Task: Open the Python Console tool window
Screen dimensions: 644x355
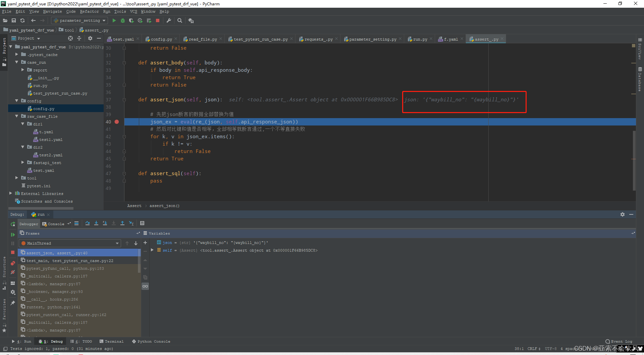Action: coord(151,342)
